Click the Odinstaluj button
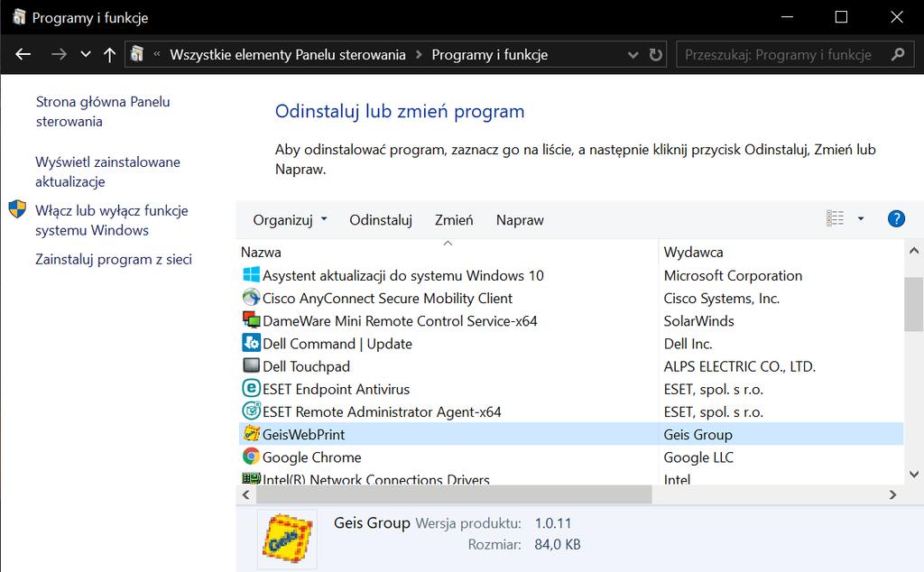Viewport: 924px width, 572px height. (381, 220)
